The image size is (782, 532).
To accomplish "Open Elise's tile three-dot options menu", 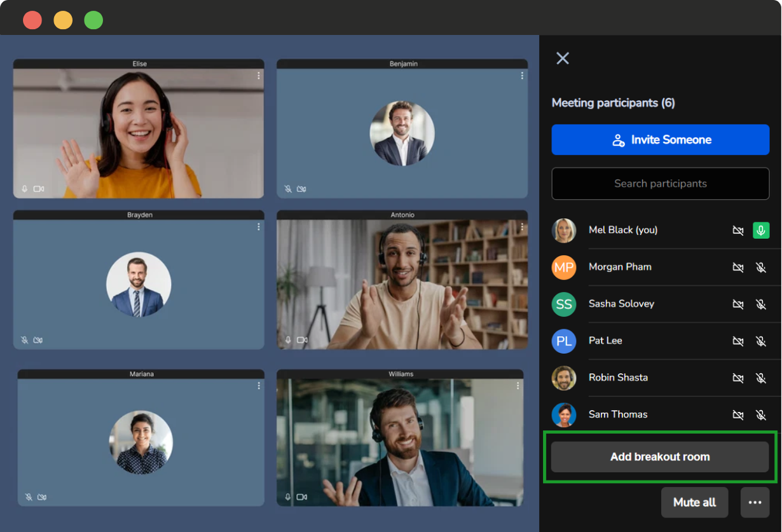I will pyautogui.click(x=259, y=76).
